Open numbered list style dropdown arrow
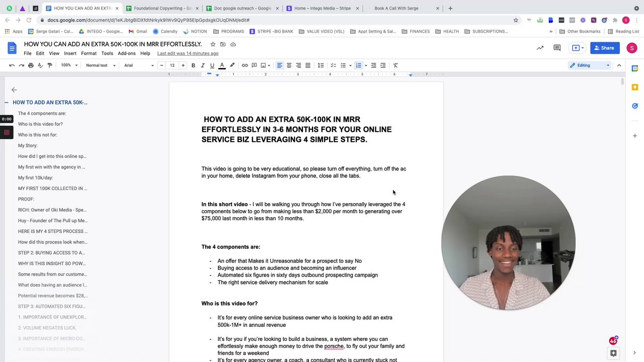The height and width of the screenshot is (362, 644). click(x=366, y=65)
